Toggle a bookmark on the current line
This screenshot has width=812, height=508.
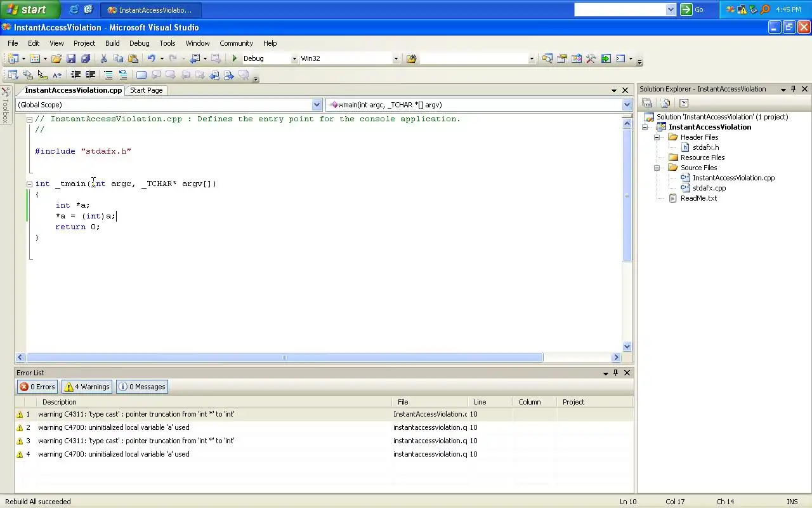coord(141,75)
